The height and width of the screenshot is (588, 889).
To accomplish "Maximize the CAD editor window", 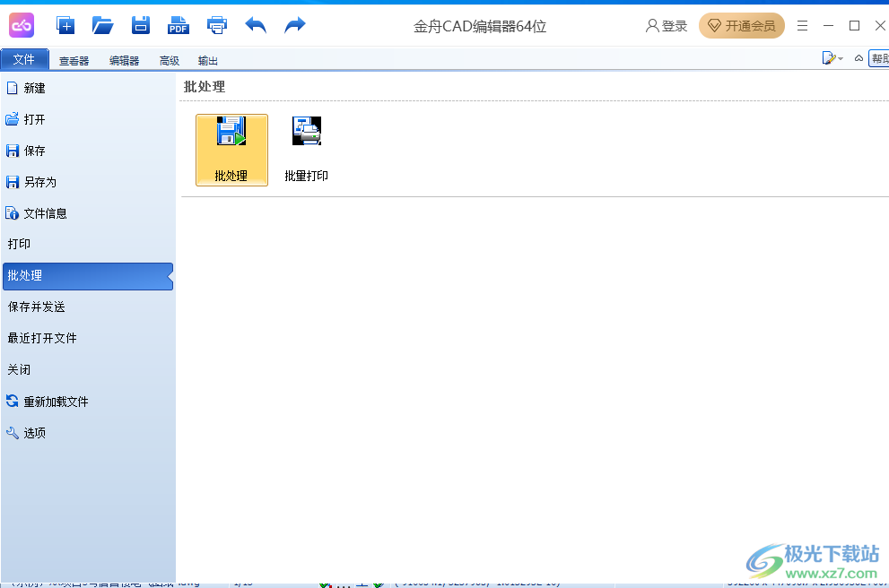I will coord(854,26).
